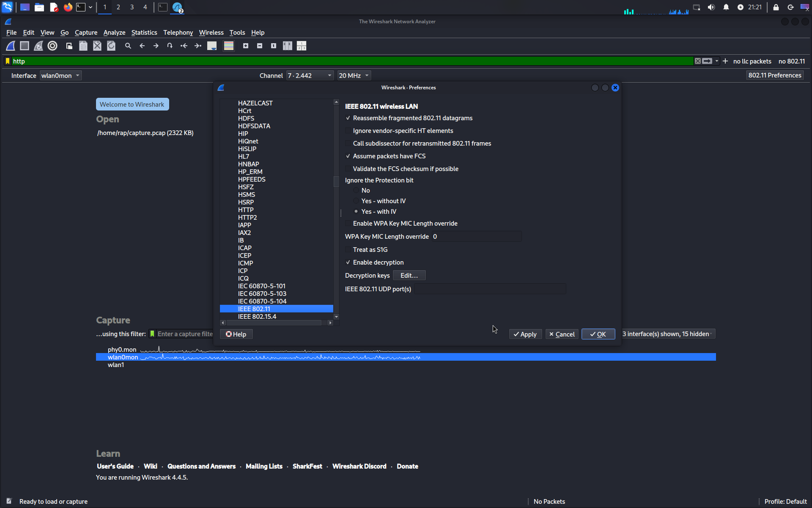Toggle packet list colorize icon
The height and width of the screenshot is (508, 812).
(229, 46)
